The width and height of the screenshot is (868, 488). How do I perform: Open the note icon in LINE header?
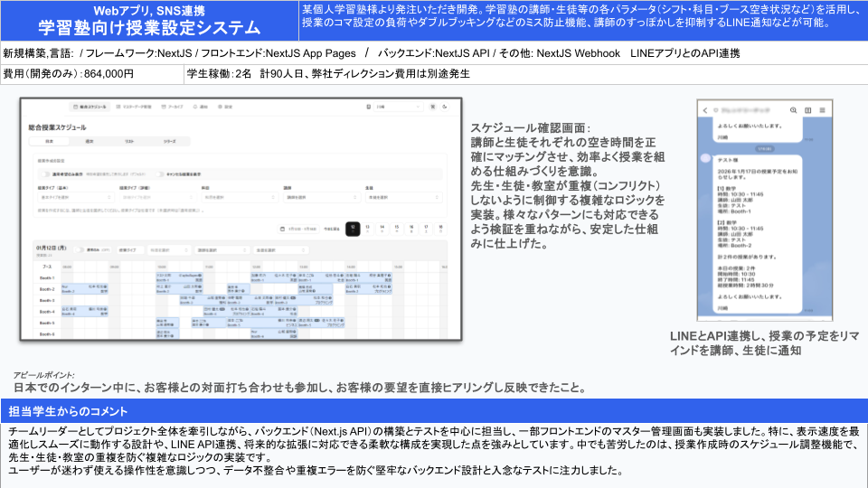(806, 110)
